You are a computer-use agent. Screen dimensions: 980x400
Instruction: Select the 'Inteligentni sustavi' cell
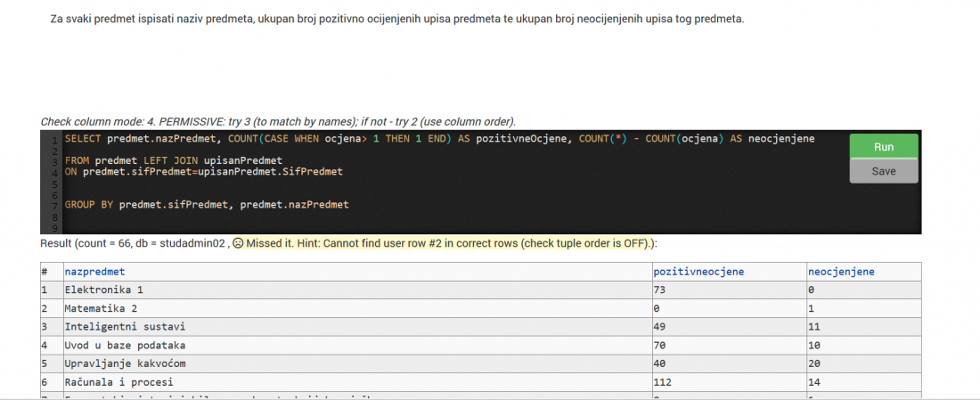(x=357, y=326)
